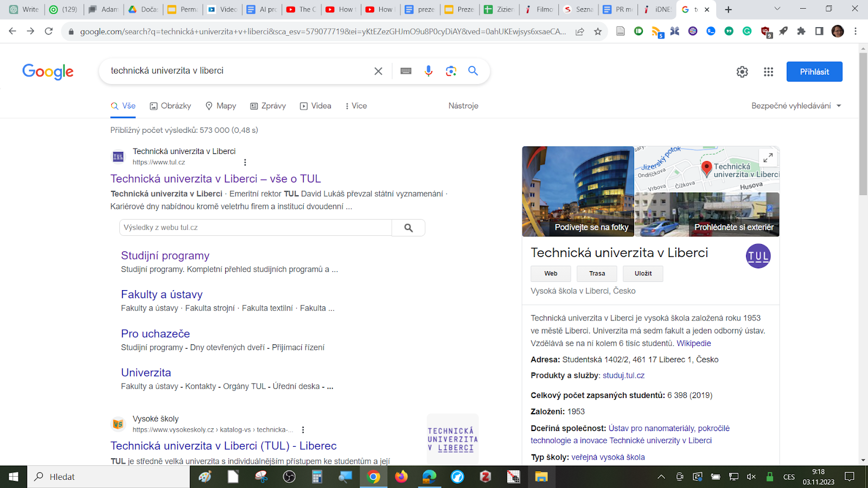Open Technická univerzita v Liberci (TUL) - Liberec result

(x=224, y=446)
